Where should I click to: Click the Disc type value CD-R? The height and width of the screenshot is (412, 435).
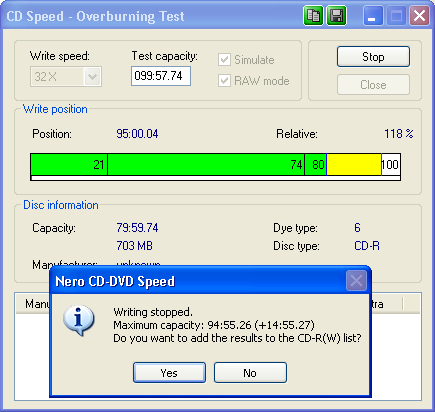tap(367, 246)
